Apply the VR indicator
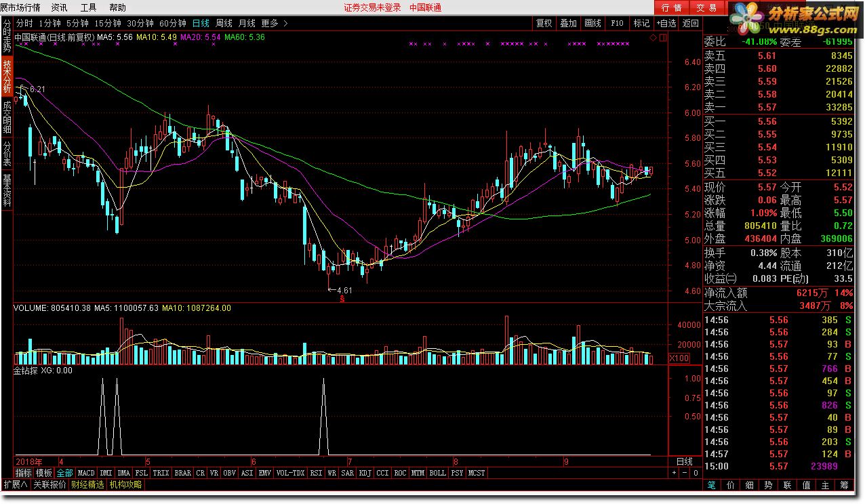This screenshot has width=865, height=504. point(214,473)
